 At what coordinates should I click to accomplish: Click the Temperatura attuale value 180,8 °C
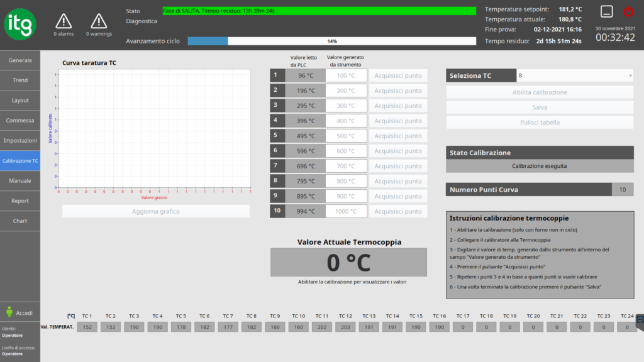tap(570, 19)
